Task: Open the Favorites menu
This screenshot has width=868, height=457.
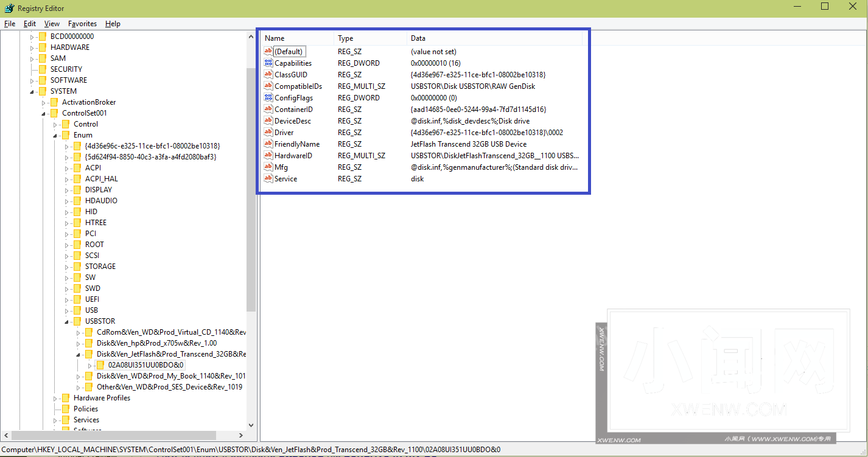Action: 82,24
